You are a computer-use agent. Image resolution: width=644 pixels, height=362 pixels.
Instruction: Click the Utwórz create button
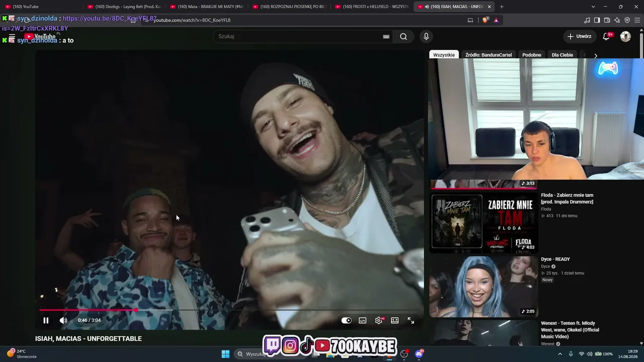579,36
